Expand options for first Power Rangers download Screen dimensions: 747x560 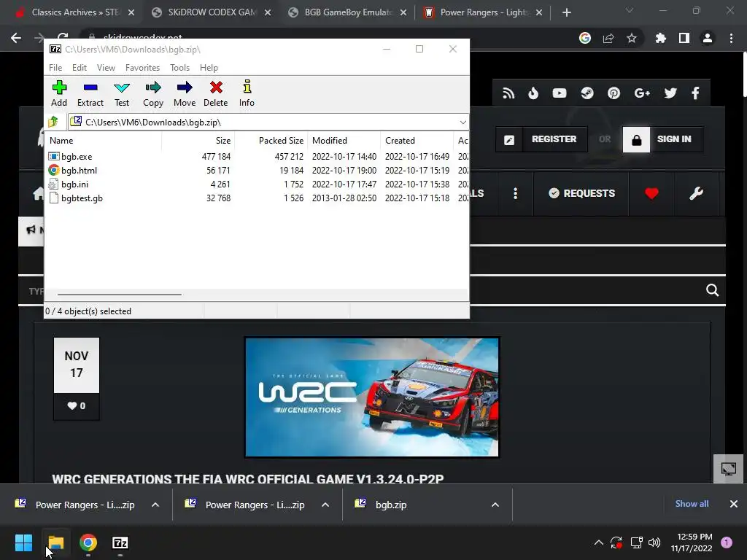[x=155, y=505]
